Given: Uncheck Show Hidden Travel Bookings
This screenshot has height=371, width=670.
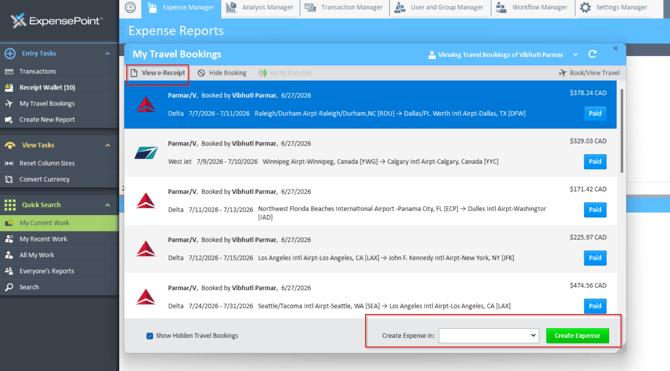Looking at the screenshot, I should [150, 336].
